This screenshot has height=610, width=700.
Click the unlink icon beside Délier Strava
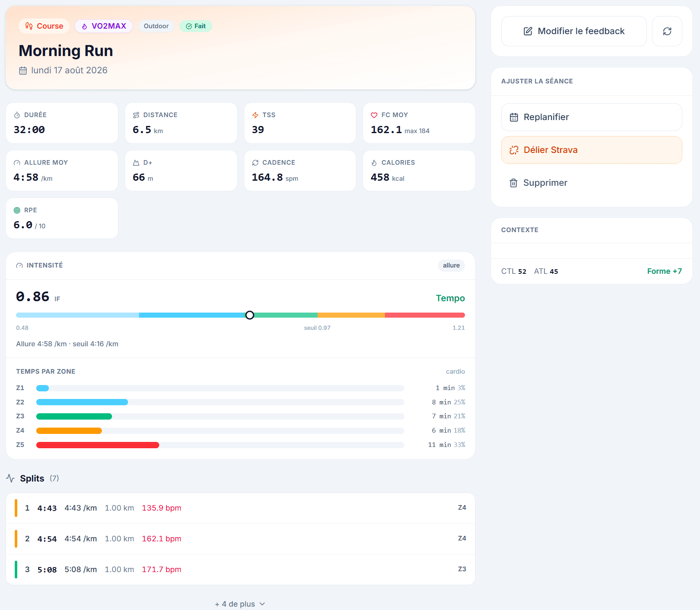tap(514, 150)
